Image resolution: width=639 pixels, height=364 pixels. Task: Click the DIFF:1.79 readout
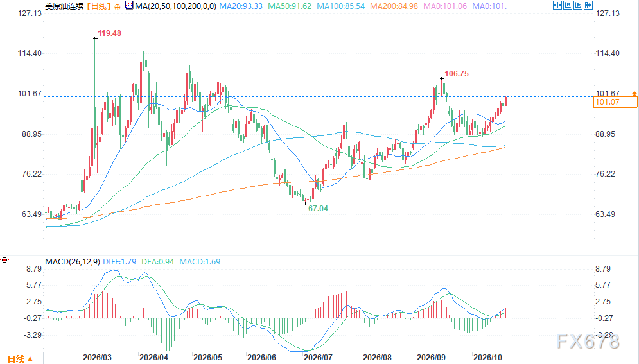tap(119, 262)
